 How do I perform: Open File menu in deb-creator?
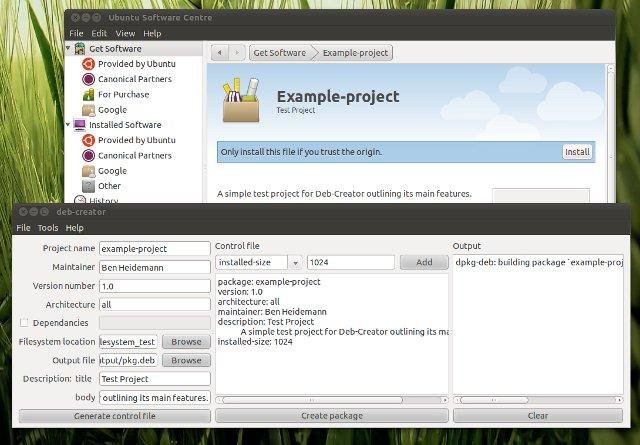23,228
